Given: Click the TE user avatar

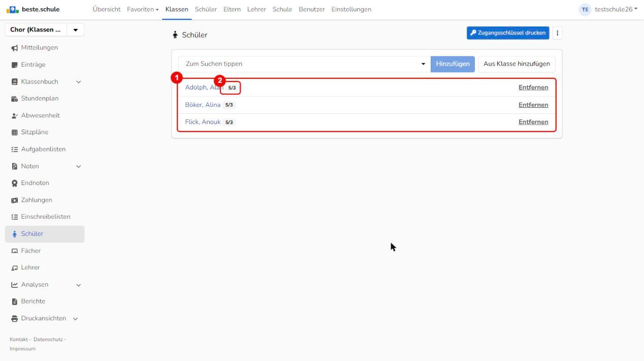Looking at the screenshot, I should click(585, 9).
